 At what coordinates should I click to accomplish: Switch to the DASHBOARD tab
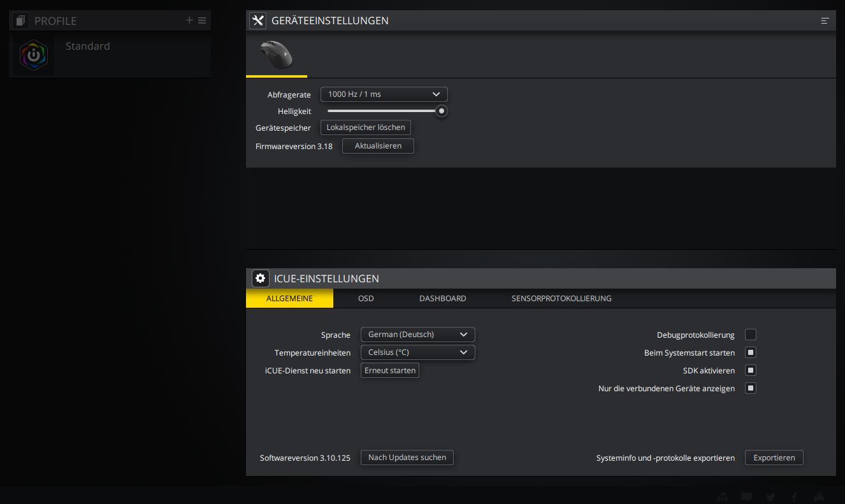(443, 298)
